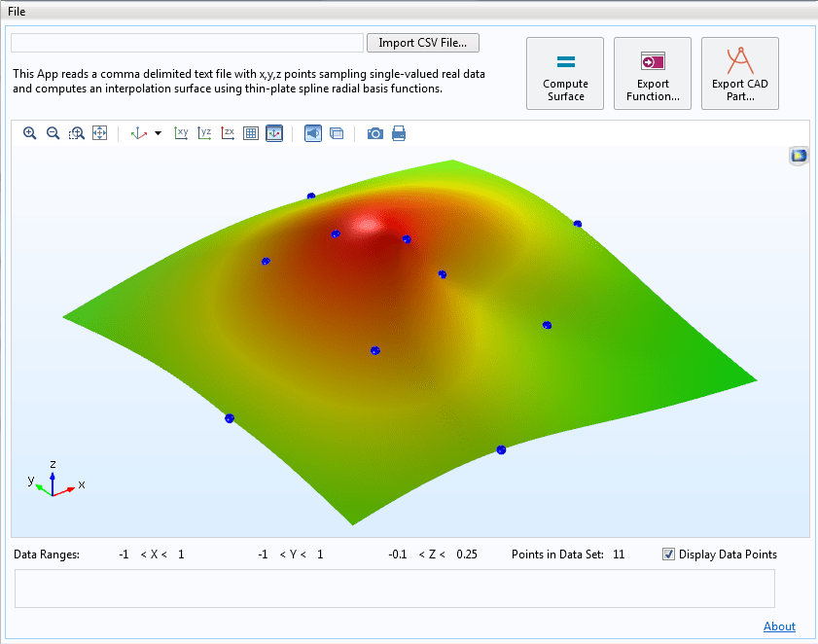Go to the YZ view

tap(204, 132)
